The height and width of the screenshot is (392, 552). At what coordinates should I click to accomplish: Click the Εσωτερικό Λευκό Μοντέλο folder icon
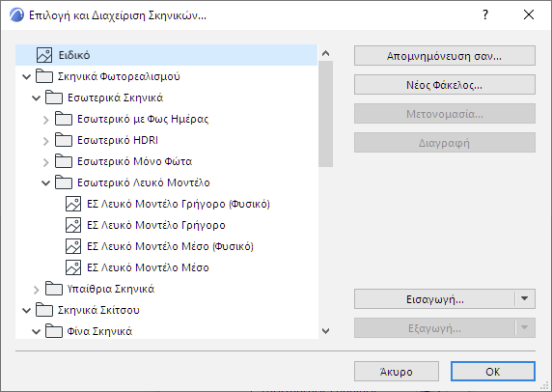click(64, 182)
